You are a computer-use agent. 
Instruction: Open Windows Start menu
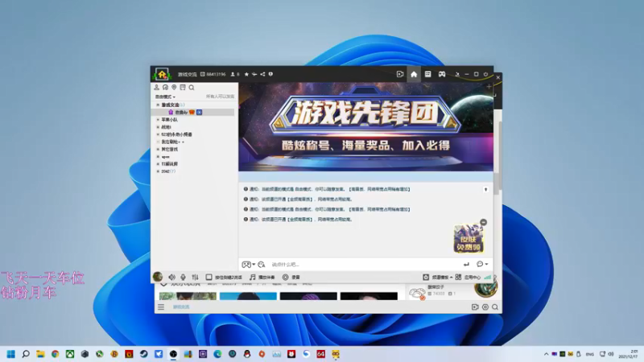tap(11, 354)
